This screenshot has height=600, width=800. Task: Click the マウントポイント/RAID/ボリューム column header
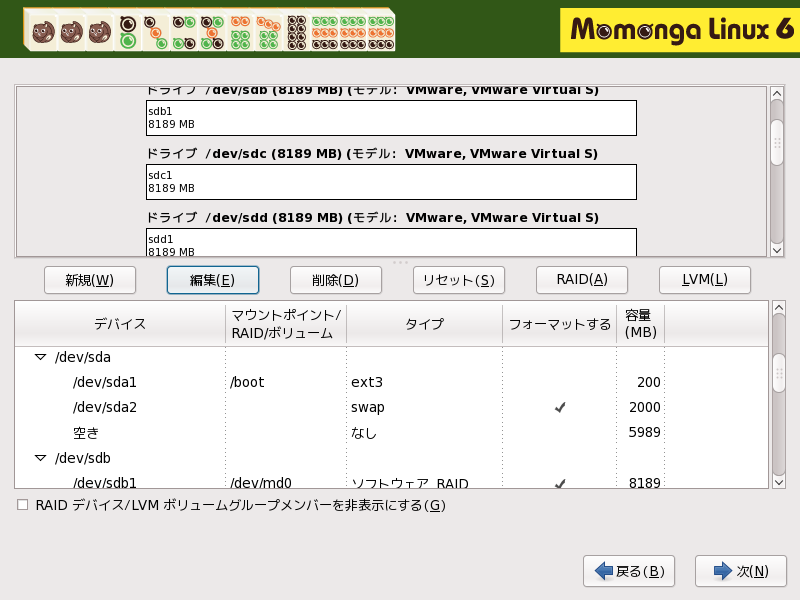286,324
